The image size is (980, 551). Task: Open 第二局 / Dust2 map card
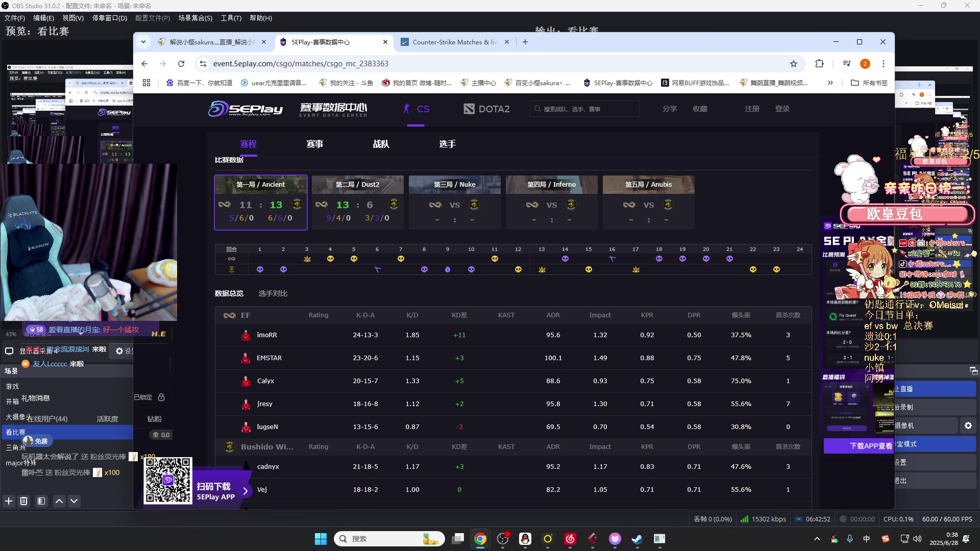point(357,203)
